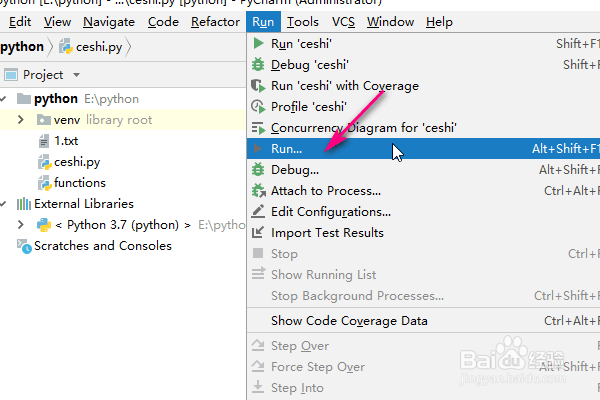Expand the venv library root folder
This screenshot has width=600, height=400.
pos(21,120)
